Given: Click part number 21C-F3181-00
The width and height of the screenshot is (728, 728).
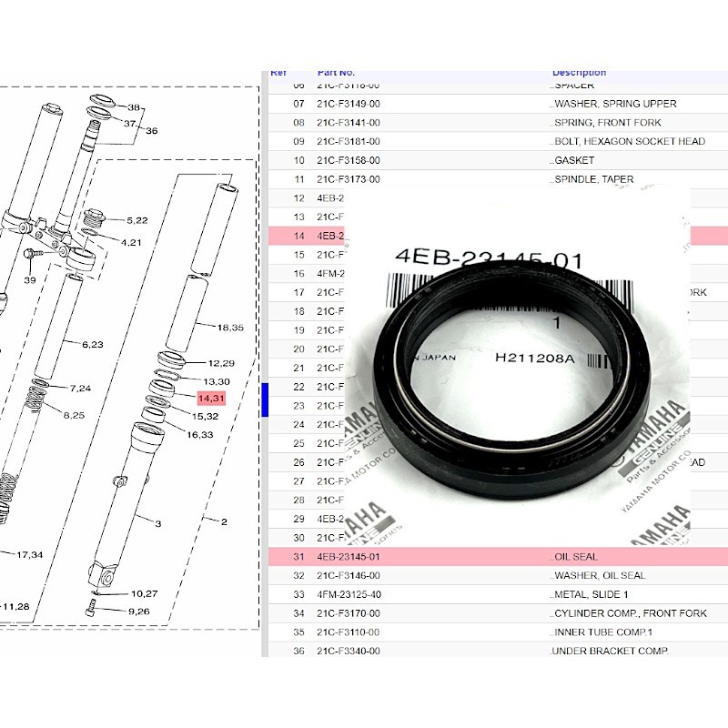Looking at the screenshot, I should click(349, 142).
